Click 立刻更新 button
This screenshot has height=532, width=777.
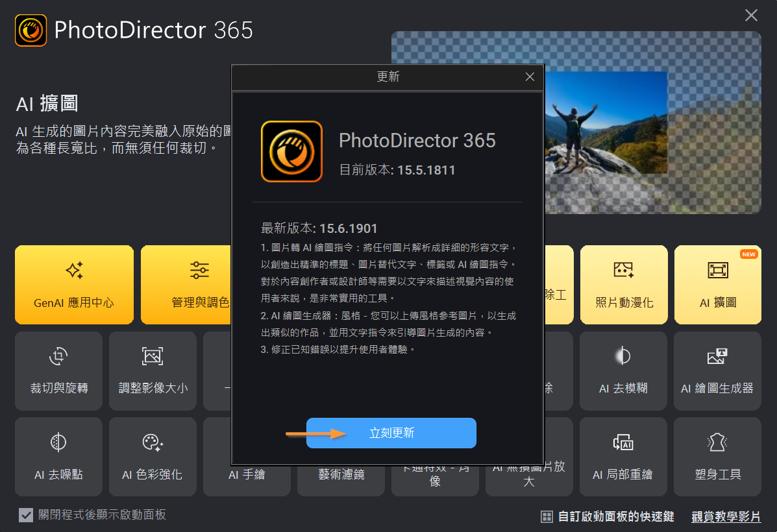391,433
